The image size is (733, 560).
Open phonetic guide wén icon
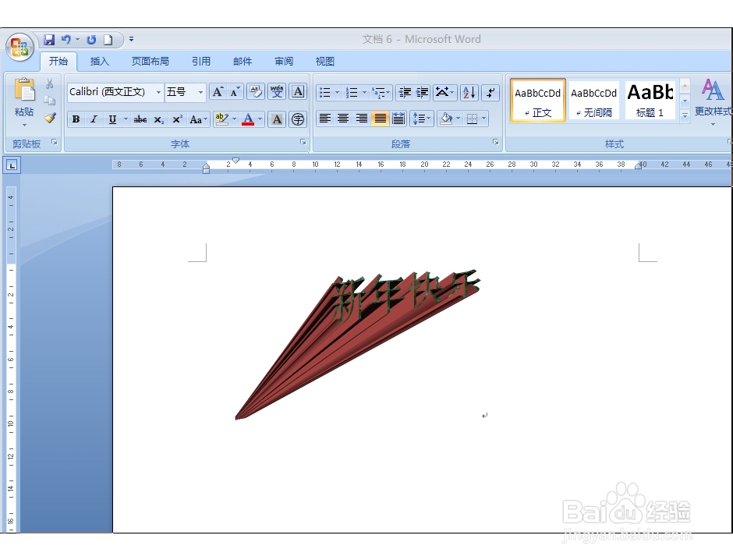click(277, 91)
